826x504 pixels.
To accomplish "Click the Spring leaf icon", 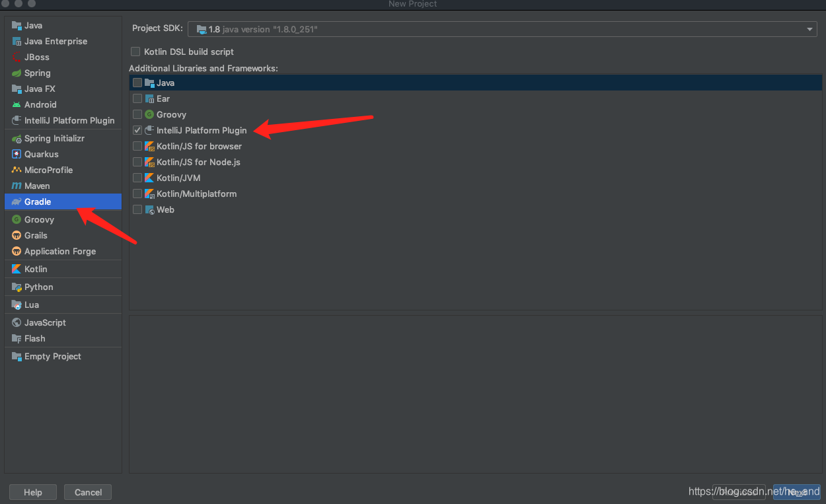I will pyautogui.click(x=17, y=73).
